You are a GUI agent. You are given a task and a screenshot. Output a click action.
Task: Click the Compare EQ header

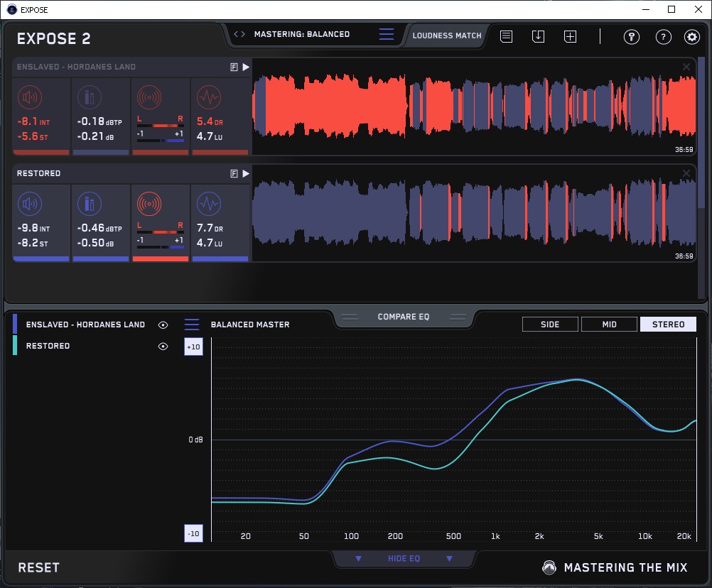(403, 317)
